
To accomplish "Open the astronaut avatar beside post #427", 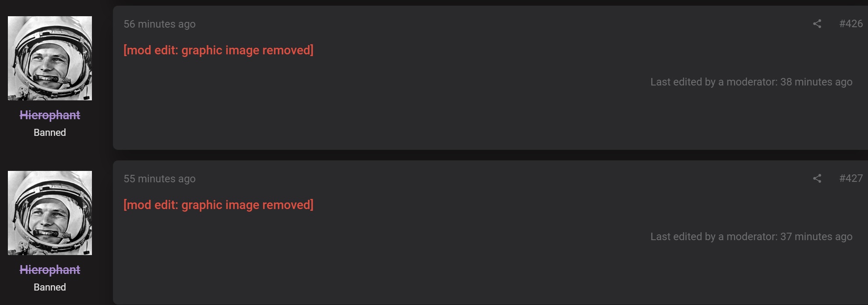I will (x=50, y=213).
